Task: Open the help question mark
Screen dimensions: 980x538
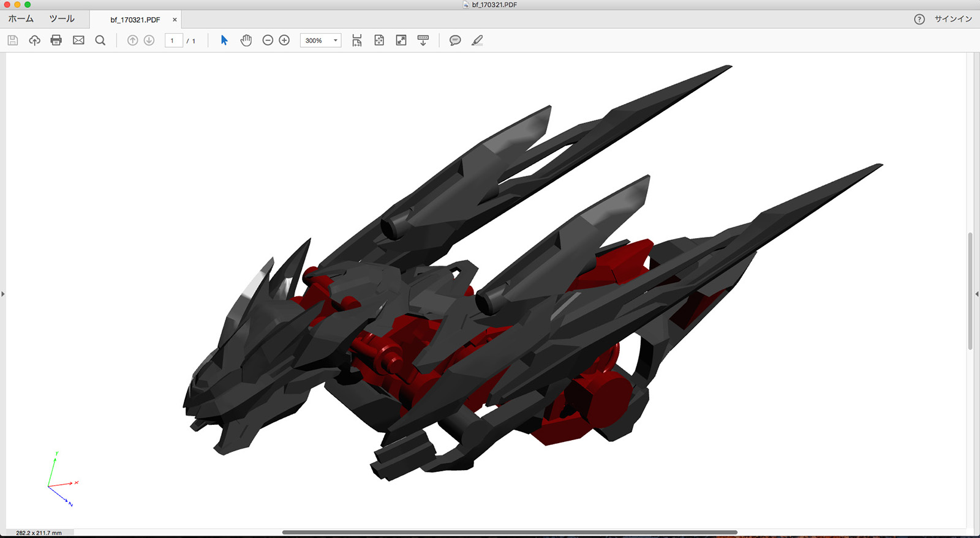Action: point(919,19)
